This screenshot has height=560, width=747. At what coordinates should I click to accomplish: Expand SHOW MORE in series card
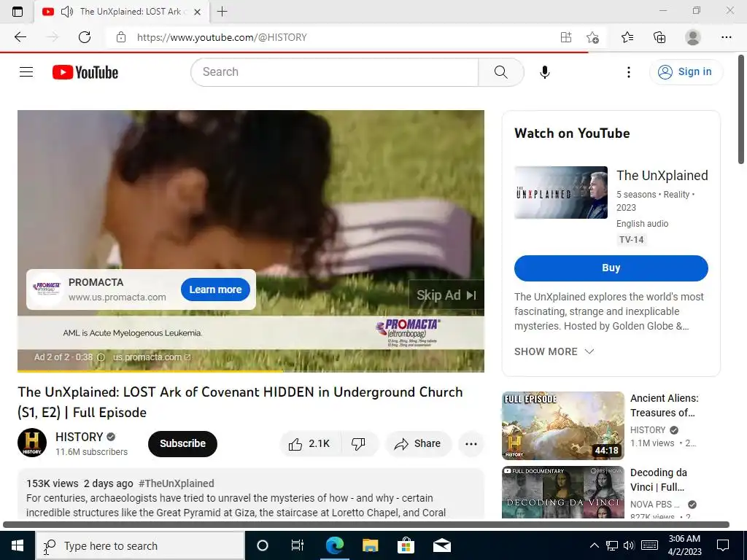pyautogui.click(x=554, y=351)
